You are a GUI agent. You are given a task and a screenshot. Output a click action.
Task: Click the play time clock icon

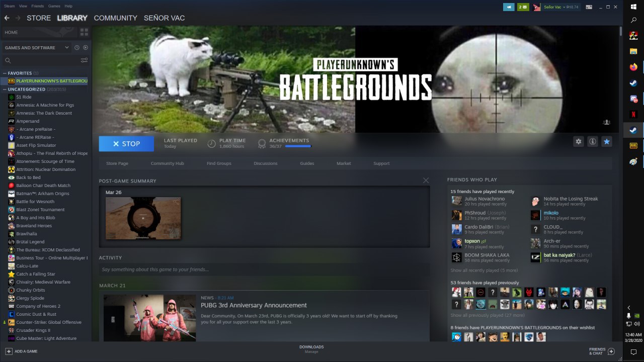click(x=212, y=144)
